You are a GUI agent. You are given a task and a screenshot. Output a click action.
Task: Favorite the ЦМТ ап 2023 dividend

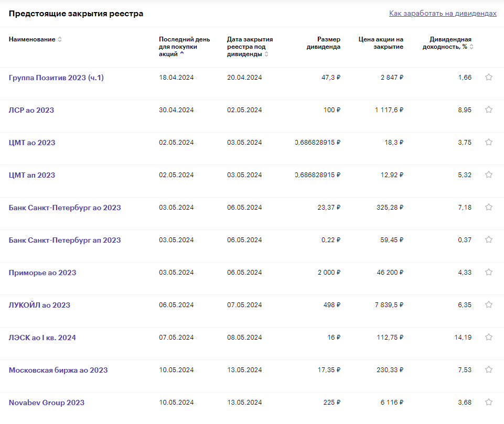(x=489, y=175)
